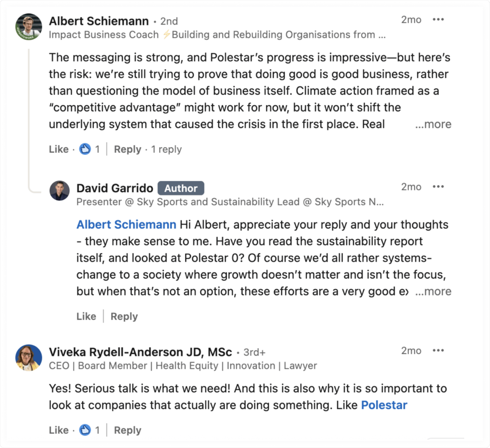Open Albert Schiemann's profile picture
Viewport: 490px width, 448px height.
[29, 27]
